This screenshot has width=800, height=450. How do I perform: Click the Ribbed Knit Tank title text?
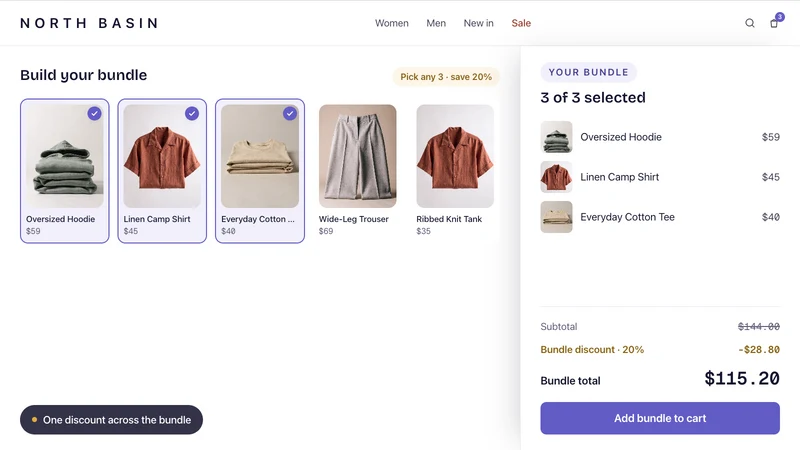pyautogui.click(x=449, y=219)
